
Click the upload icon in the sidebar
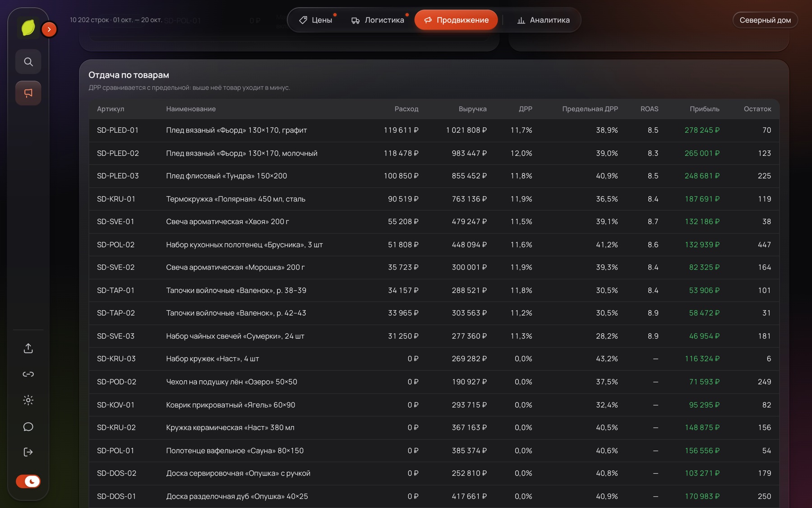point(28,348)
